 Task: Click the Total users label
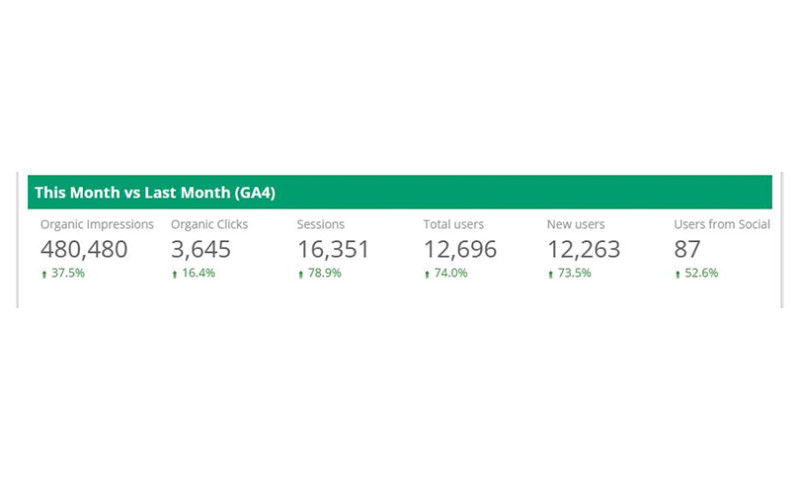click(453, 225)
